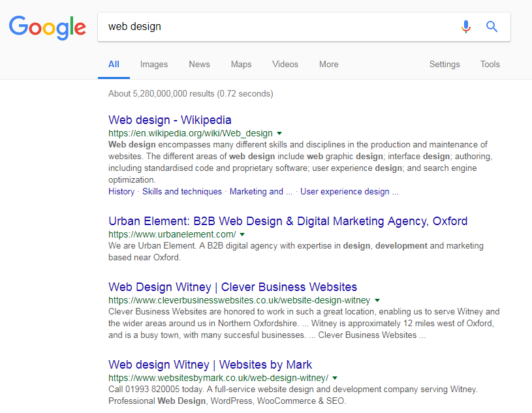Open the search Tools options

coord(490,65)
